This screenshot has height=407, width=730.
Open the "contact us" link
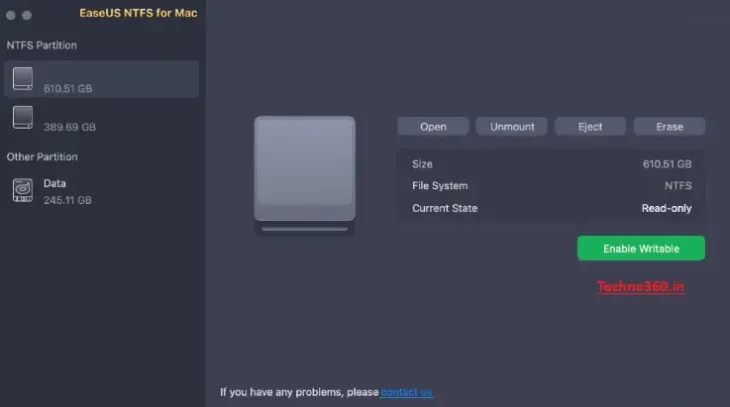pyautogui.click(x=407, y=392)
